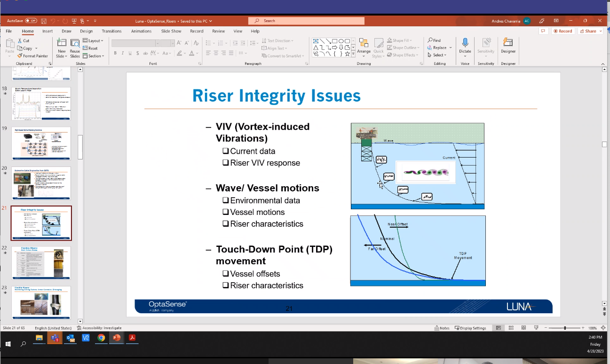Start Slide Show from the status bar
This screenshot has width=610, height=364.
tap(536, 328)
